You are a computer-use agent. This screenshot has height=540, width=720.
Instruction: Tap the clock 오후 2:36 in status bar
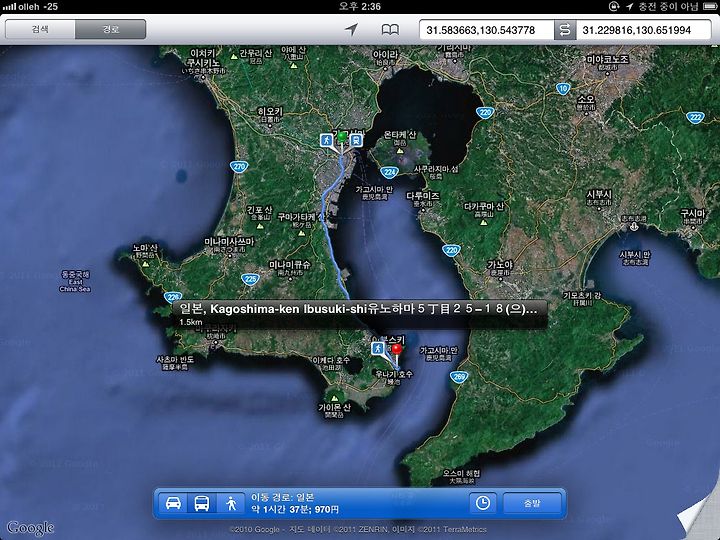pos(360,6)
